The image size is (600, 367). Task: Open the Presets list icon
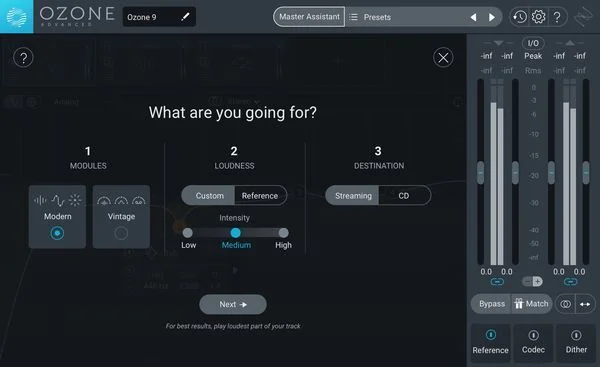[354, 17]
